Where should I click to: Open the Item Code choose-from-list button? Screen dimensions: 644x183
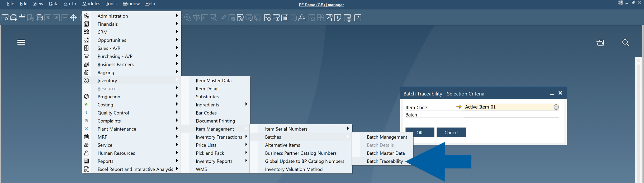tap(556, 107)
